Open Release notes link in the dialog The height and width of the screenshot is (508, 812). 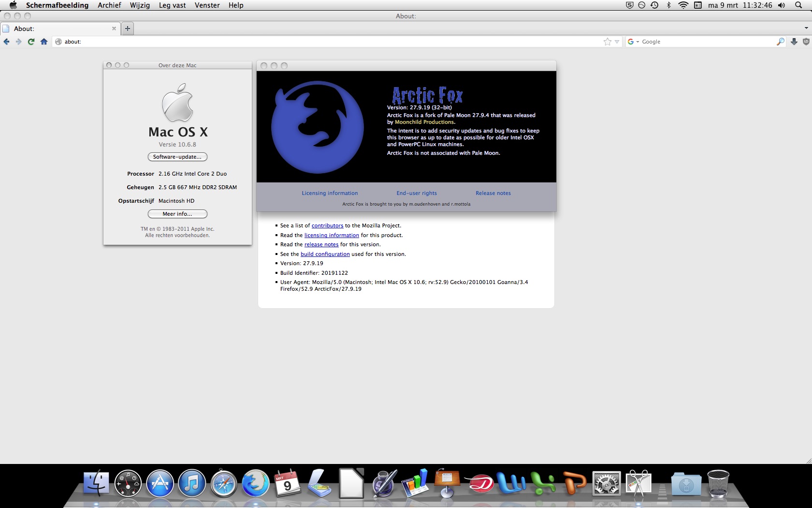pos(493,193)
